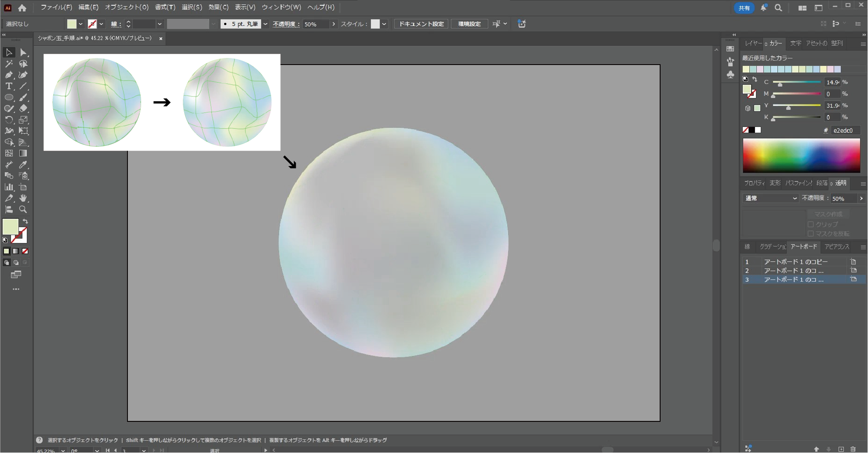Activate the Hand tool

23,198
